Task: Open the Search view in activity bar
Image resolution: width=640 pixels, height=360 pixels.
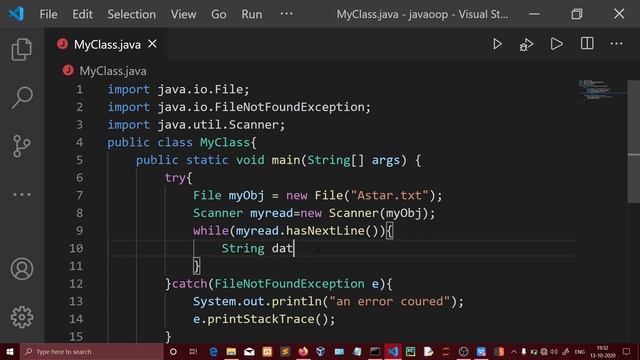Action: (x=22, y=98)
